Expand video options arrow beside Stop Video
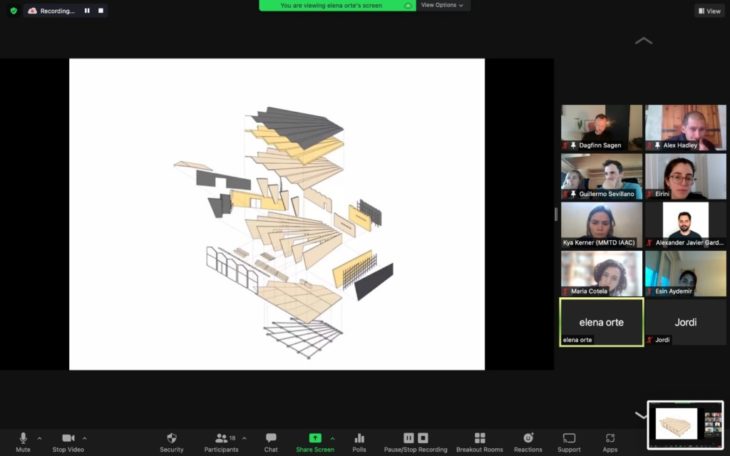 84,438
